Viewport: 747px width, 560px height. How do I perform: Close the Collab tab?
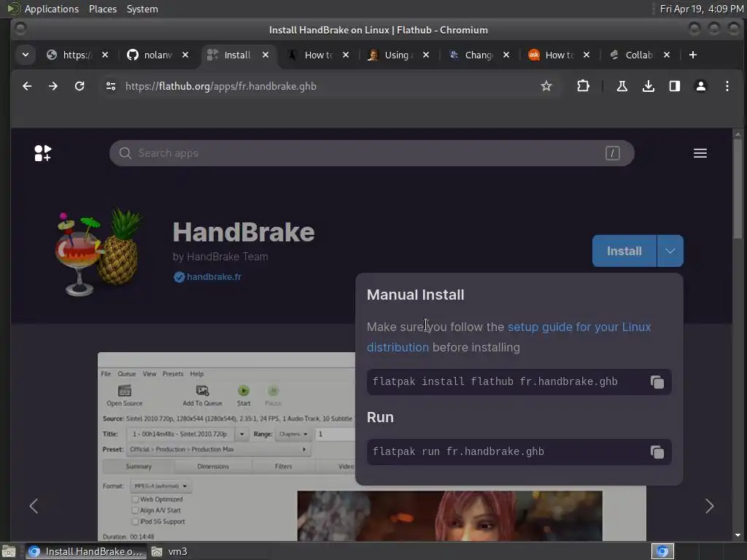(667, 55)
